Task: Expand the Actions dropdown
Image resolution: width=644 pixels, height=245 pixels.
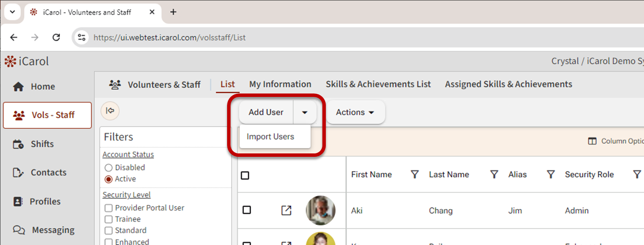Action: point(355,112)
